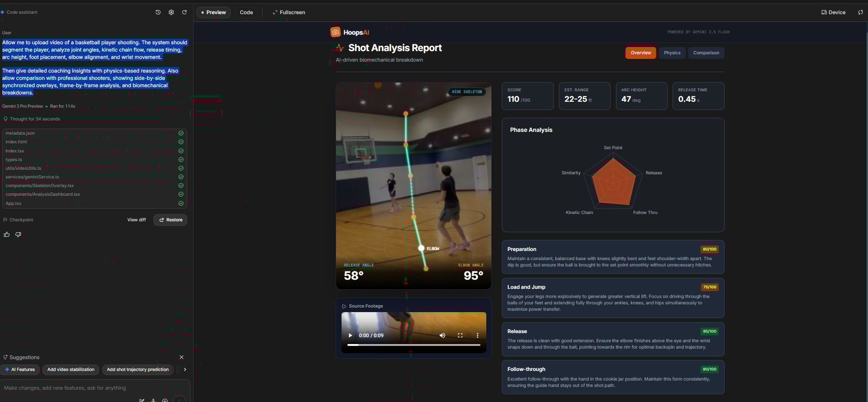Switch to the Code tab
Viewport: 868px width, 402px height.
[x=246, y=12]
